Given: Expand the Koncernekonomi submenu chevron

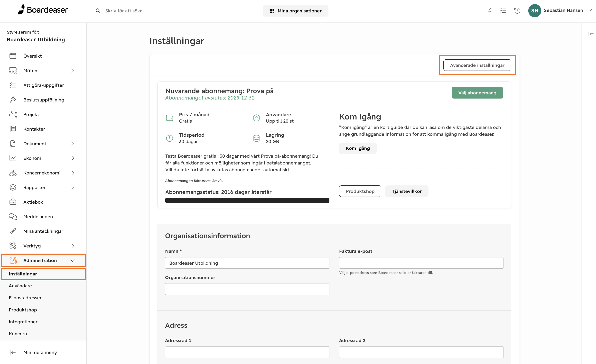Looking at the screenshot, I should (x=73, y=173).
